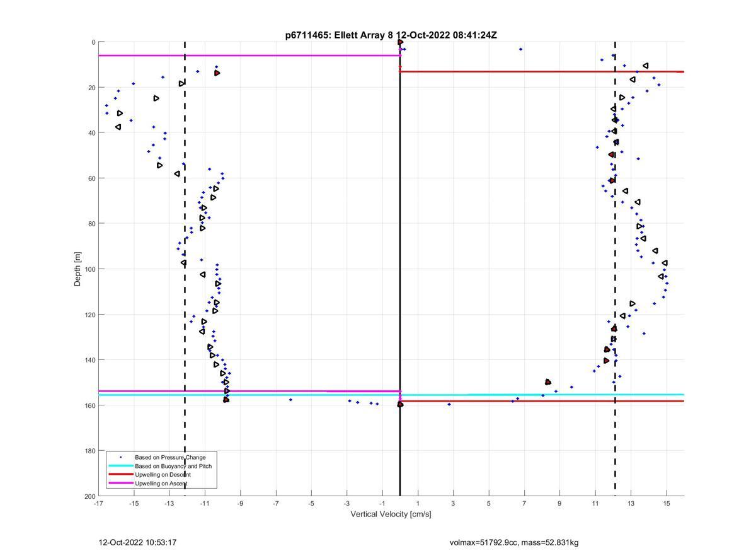The height and width of the screenshot is (558, 756).
Task: Click the depth-axis tick label "0"
Action: tap(93, 42)
